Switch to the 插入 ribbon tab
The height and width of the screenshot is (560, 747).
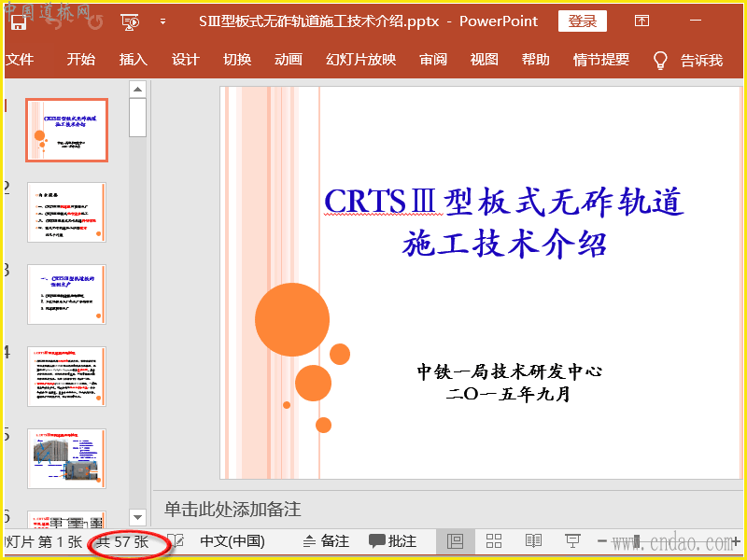click(133, 60)
